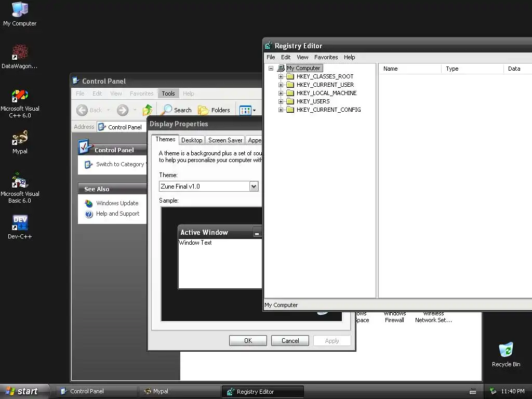Open Tools menu in Control Panel
This screenshot has width=532, height=399.
[x=168, y=94]
